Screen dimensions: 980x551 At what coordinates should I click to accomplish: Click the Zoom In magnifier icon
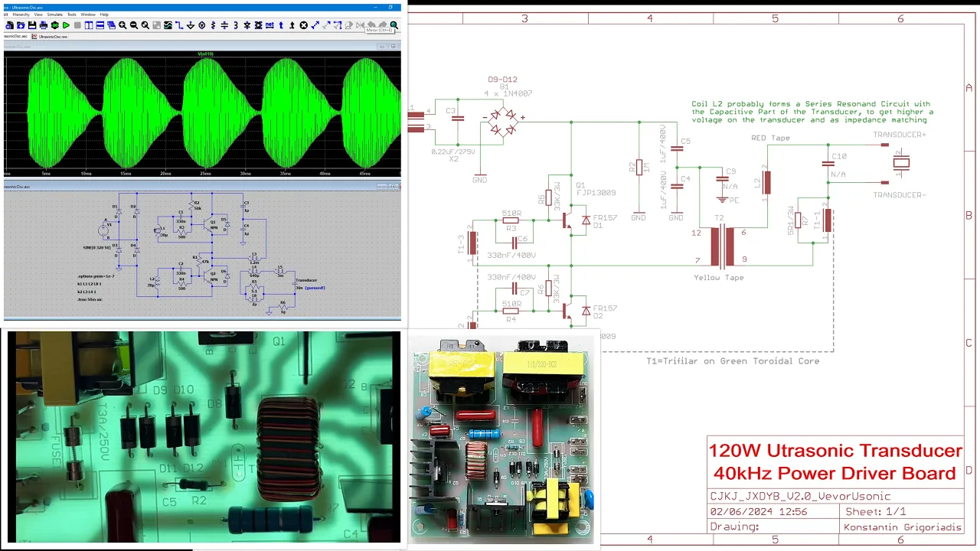click(122, 25)
